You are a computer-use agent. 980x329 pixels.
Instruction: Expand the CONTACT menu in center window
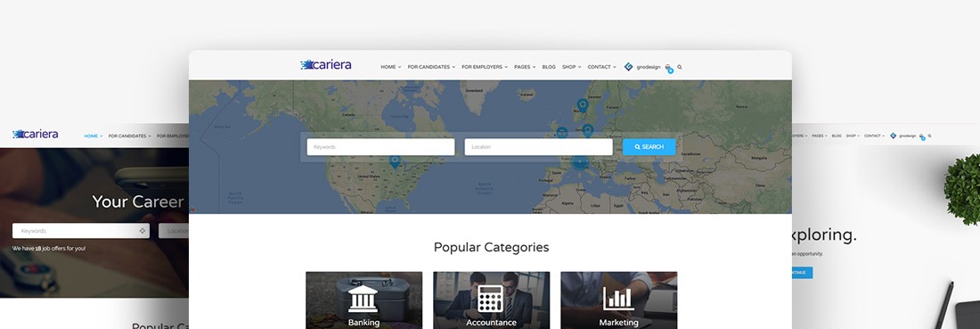point(601,67)
